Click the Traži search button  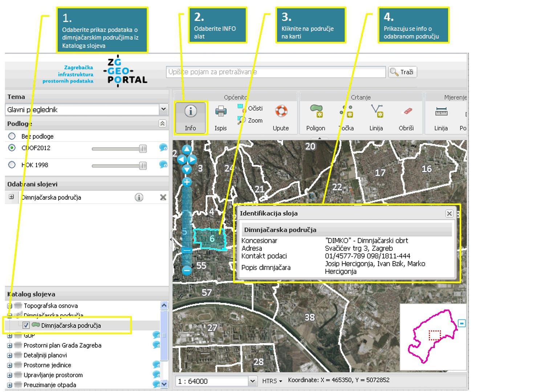[402, 72]
